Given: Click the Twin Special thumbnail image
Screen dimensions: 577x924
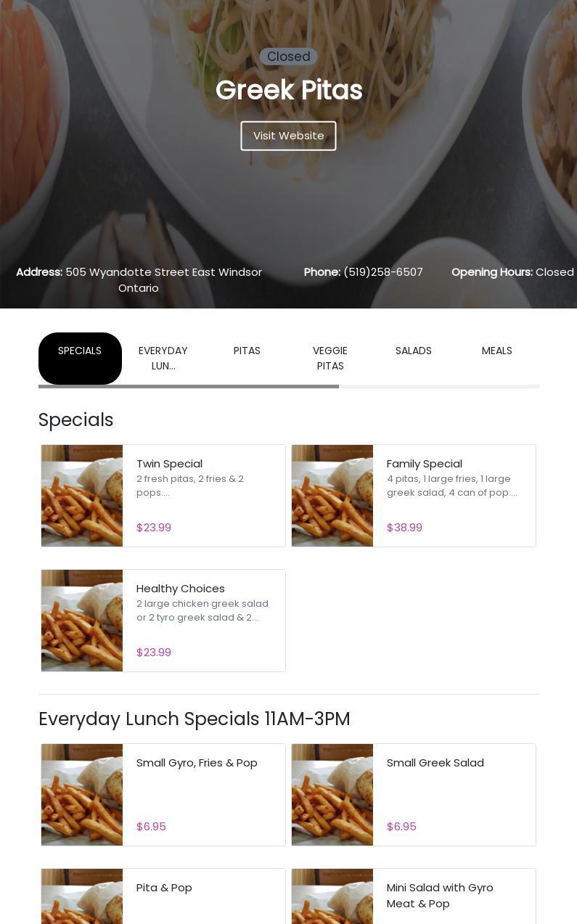Looking at the screenshot, I should [x=82, y=496].
